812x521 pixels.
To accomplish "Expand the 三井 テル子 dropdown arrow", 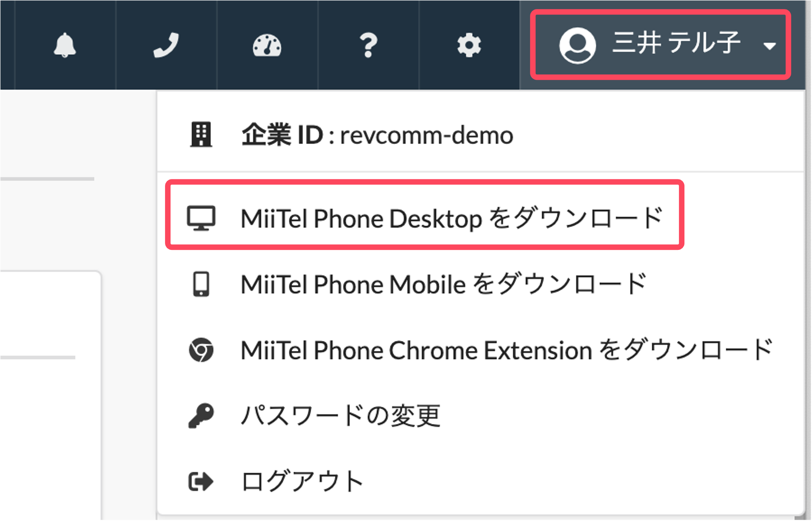I will [x=769, y=46].
